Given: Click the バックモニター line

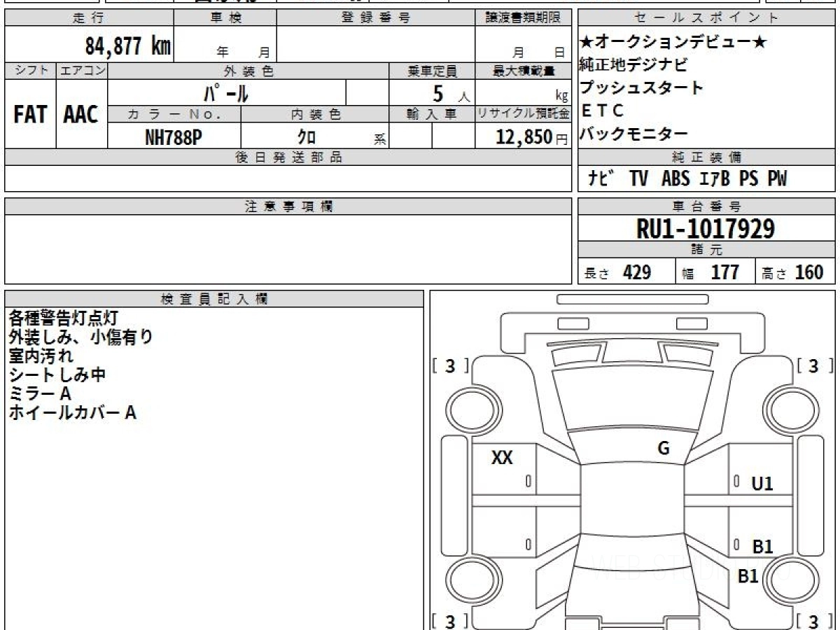Looking at the screenshot, I should (633, 134).
